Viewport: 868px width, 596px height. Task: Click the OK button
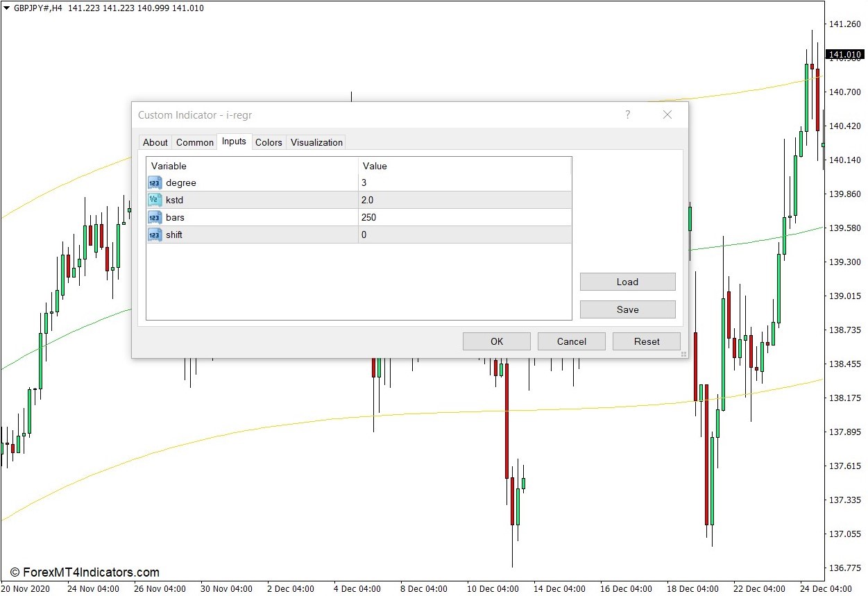tap(497, 341)
